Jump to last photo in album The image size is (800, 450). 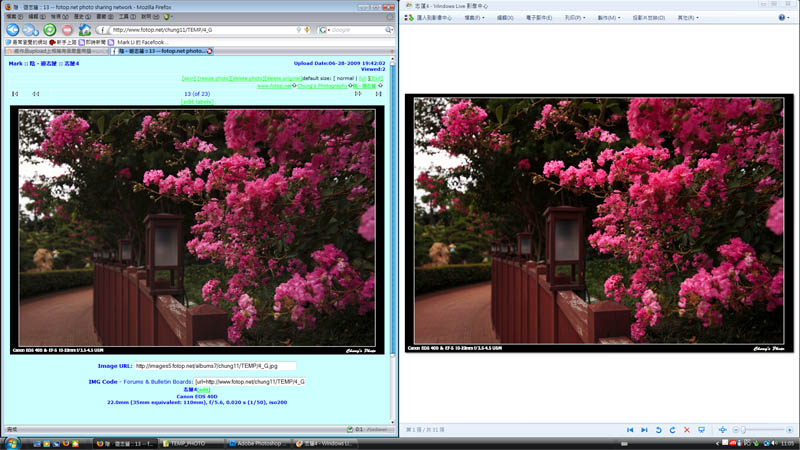[x=378, y=94]
